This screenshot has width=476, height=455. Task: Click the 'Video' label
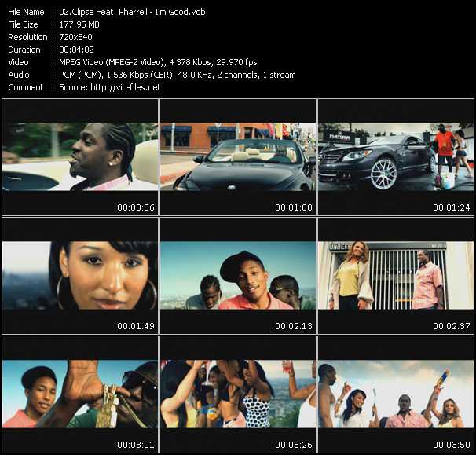click(x=18, y=62)
